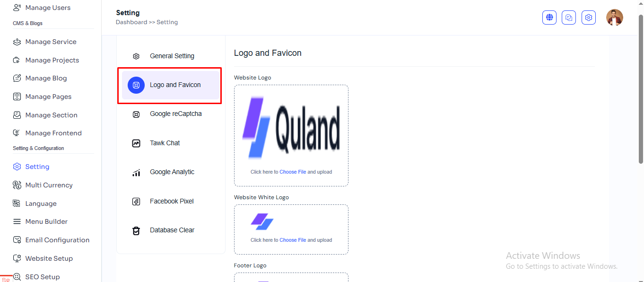Click the gear icon in top header
The image size is (644, 282).
coord(589,18)
